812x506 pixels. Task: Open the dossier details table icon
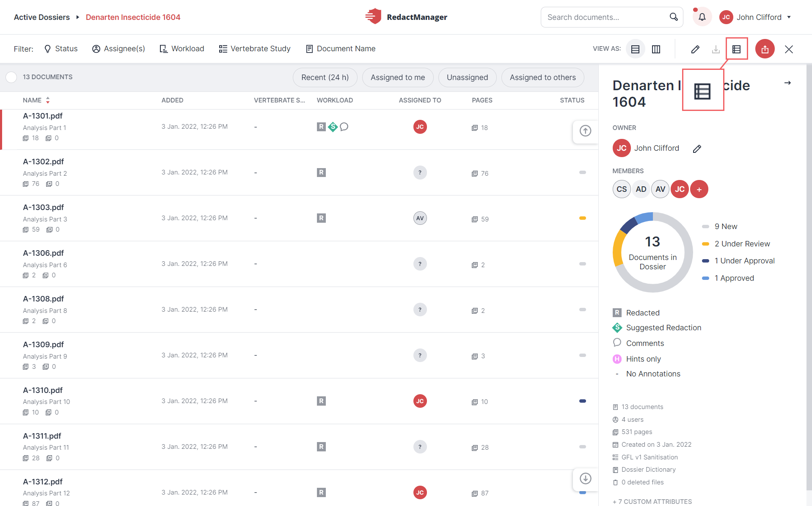click(x=737, y=49)
